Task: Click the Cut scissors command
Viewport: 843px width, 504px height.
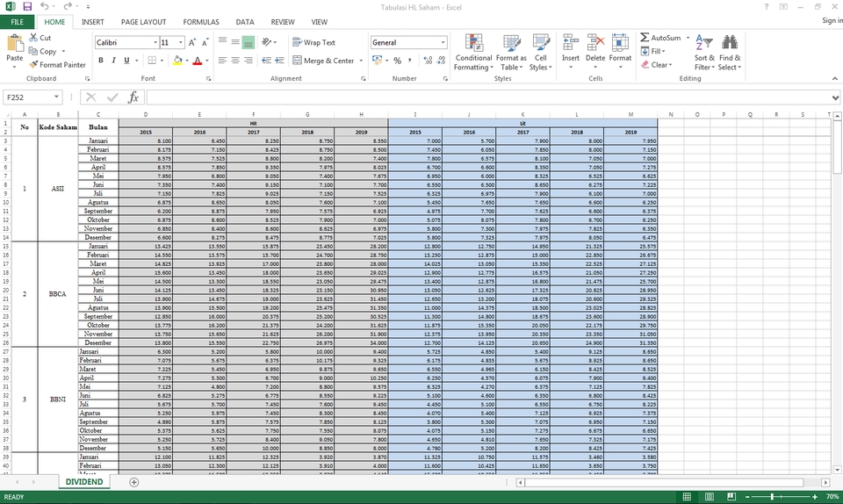Action: [40, 38]
